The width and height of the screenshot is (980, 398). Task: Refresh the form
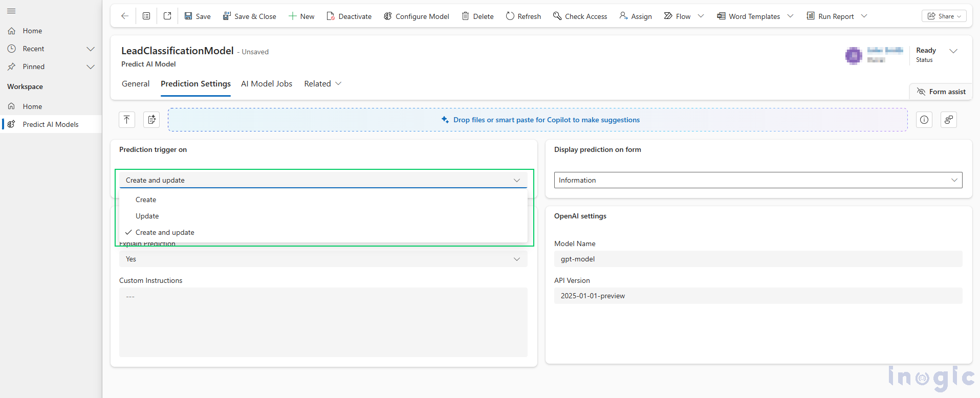tap(524, 16)
